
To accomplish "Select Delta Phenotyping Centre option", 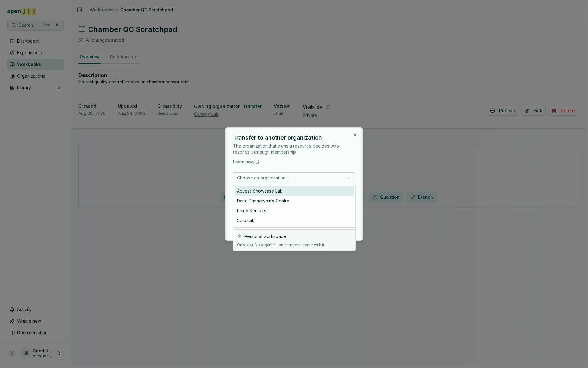I will pyautogui.click(x=294, y=201).
